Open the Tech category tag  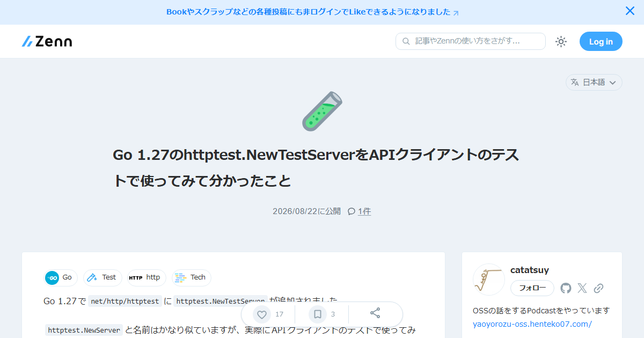192,277
